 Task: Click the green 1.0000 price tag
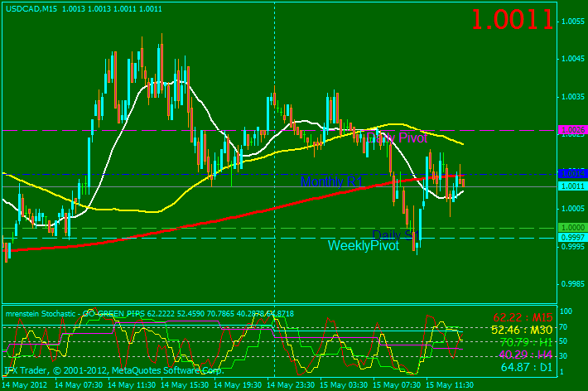[571, 228]
